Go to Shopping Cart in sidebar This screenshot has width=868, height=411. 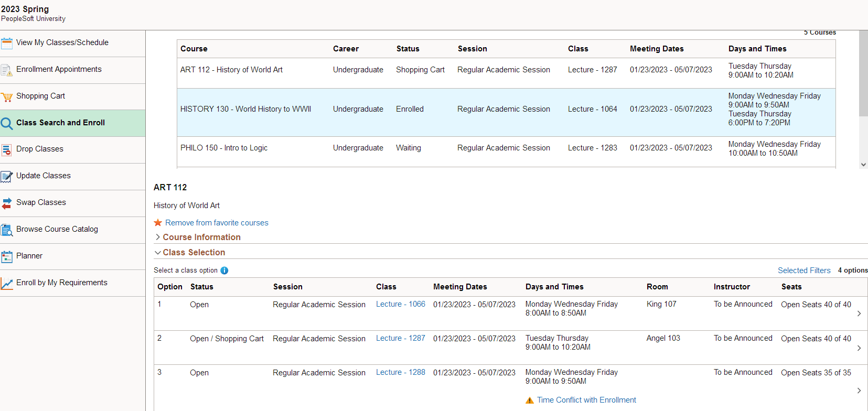[72, 96]
